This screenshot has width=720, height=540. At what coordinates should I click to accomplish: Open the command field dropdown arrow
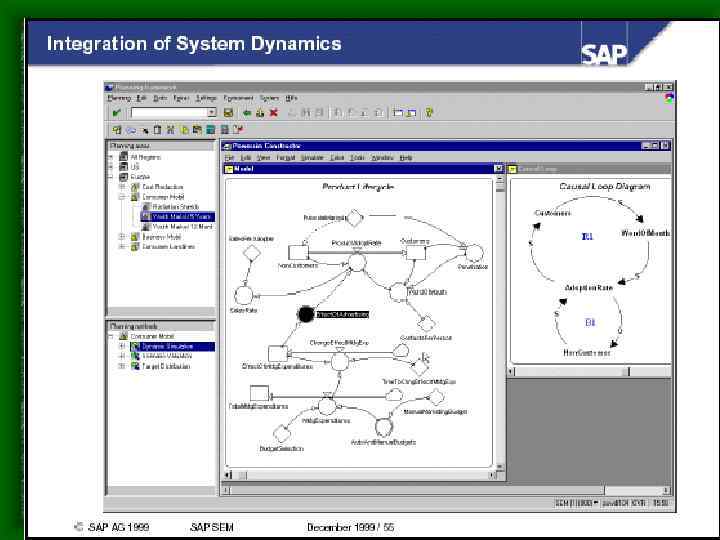tap(212, 112)
